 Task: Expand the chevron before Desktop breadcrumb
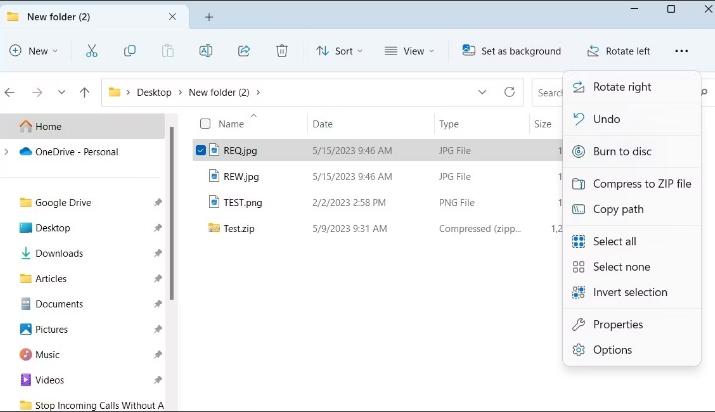pyautogui.click(x=128, y=93)
